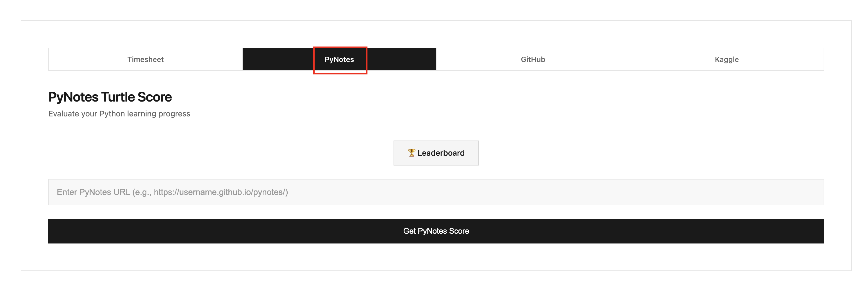868x285 pixels.
Task: Activate the highlighted PyNotes tab label
Action: coord(339,59)
